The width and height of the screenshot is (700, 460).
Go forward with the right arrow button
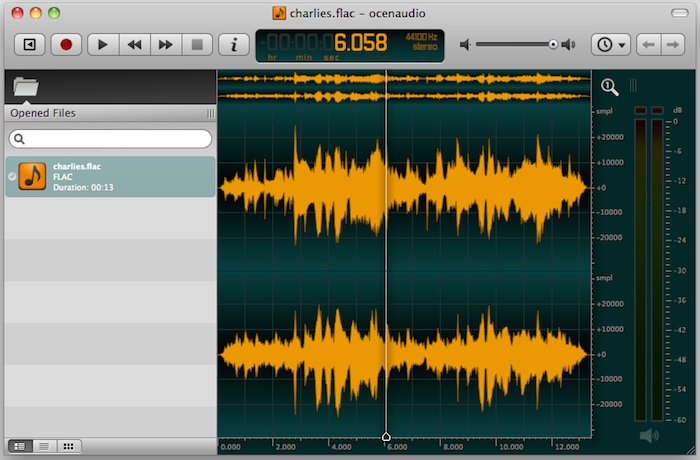(x=672, y=45)
